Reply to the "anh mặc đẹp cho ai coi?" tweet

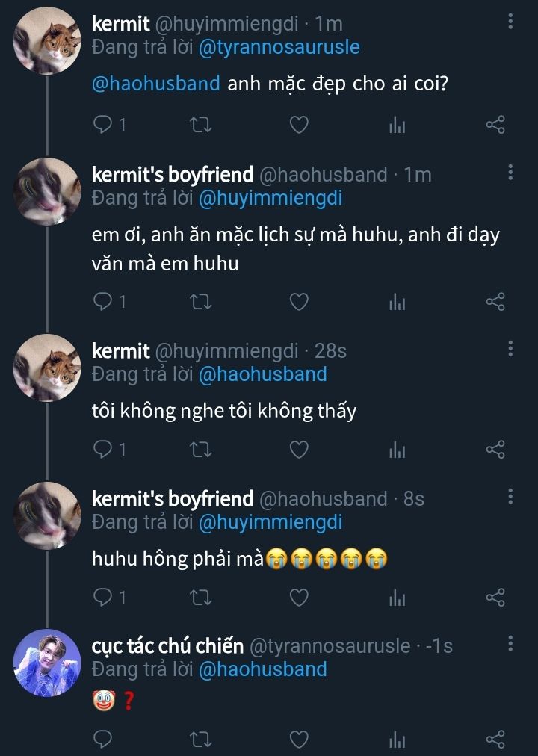click(x=102, y=125)
